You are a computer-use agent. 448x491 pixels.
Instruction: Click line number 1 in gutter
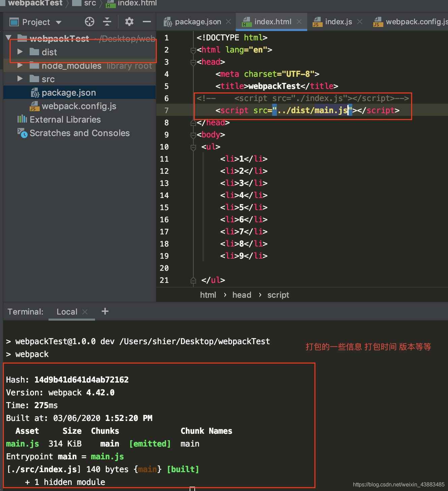(x=166, y=38)
